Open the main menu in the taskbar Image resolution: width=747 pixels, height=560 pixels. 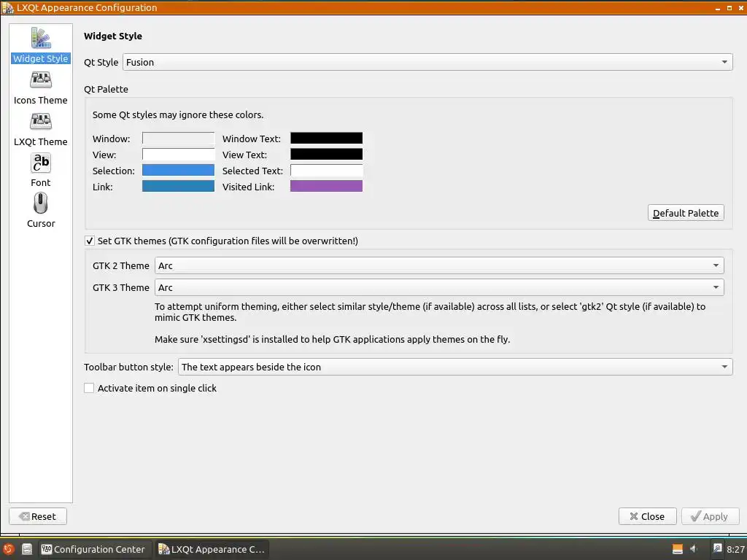(8, 549)
